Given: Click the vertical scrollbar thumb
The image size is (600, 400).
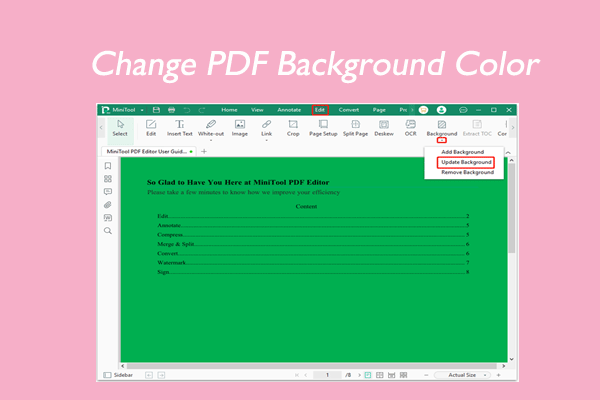Looking at the screenshot, I should [512, 208].
